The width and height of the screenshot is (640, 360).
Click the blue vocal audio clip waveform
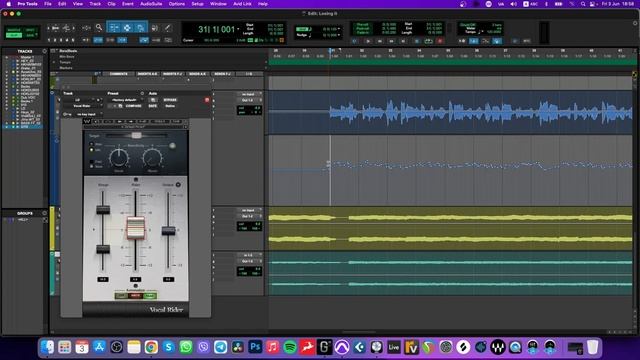coord(481,112)
